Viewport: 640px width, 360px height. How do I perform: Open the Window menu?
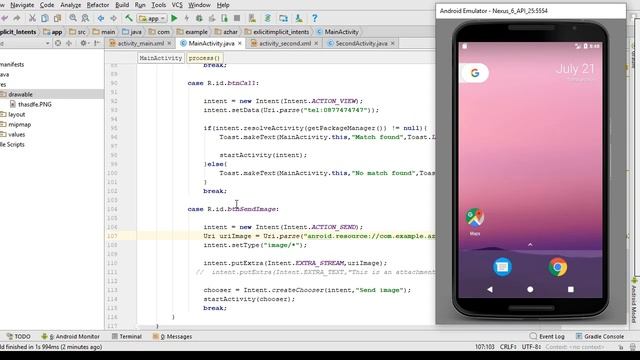point(199,5)
